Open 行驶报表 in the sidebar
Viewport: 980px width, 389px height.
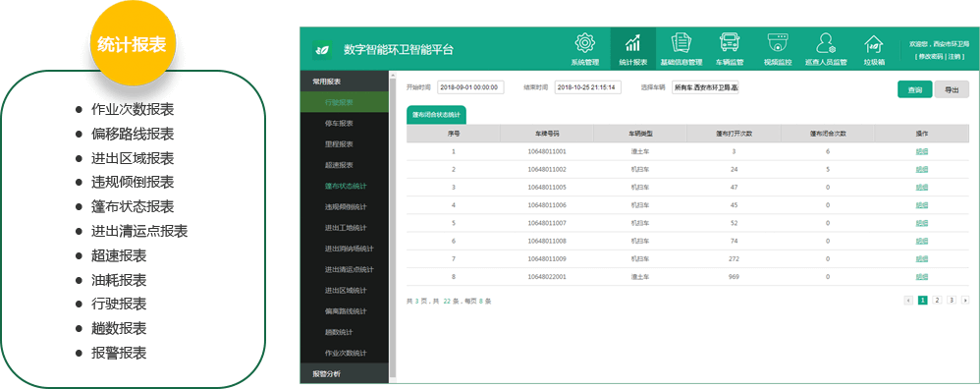coord(345,102)
